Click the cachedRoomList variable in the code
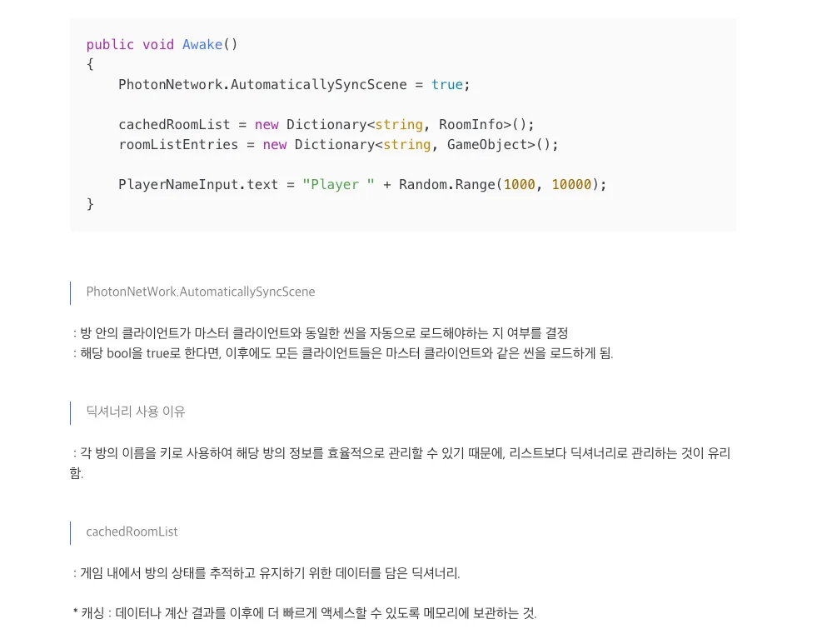 (174, 125)
